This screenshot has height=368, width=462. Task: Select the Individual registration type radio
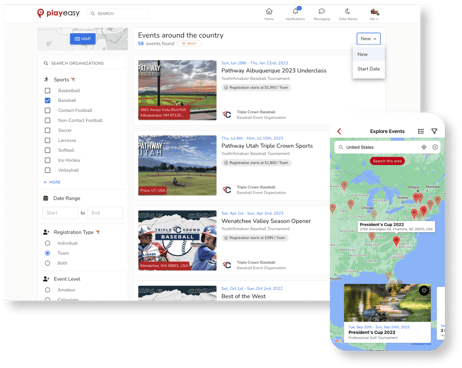(47, 243)
